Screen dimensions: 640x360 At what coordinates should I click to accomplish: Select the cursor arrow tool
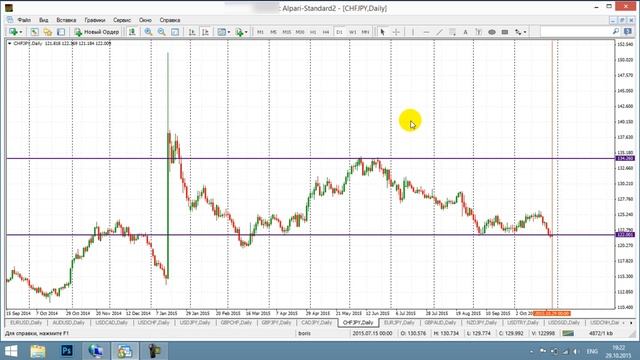point(382,32)
